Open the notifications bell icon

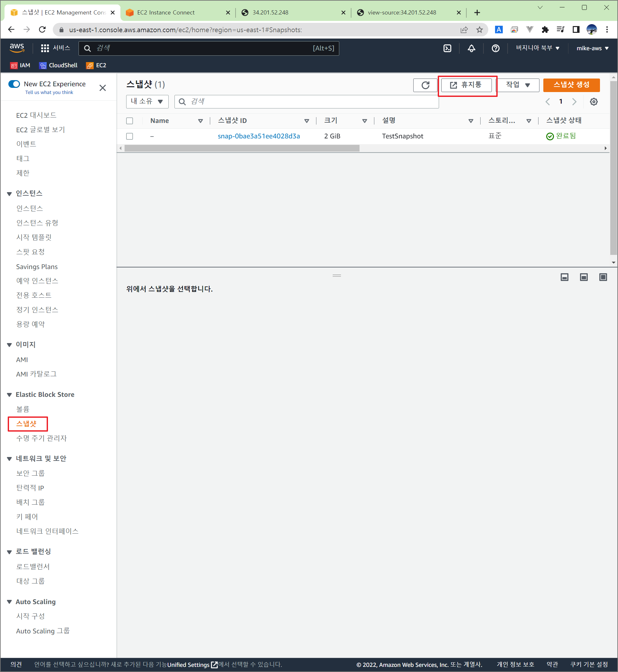(x=471, y=48)
